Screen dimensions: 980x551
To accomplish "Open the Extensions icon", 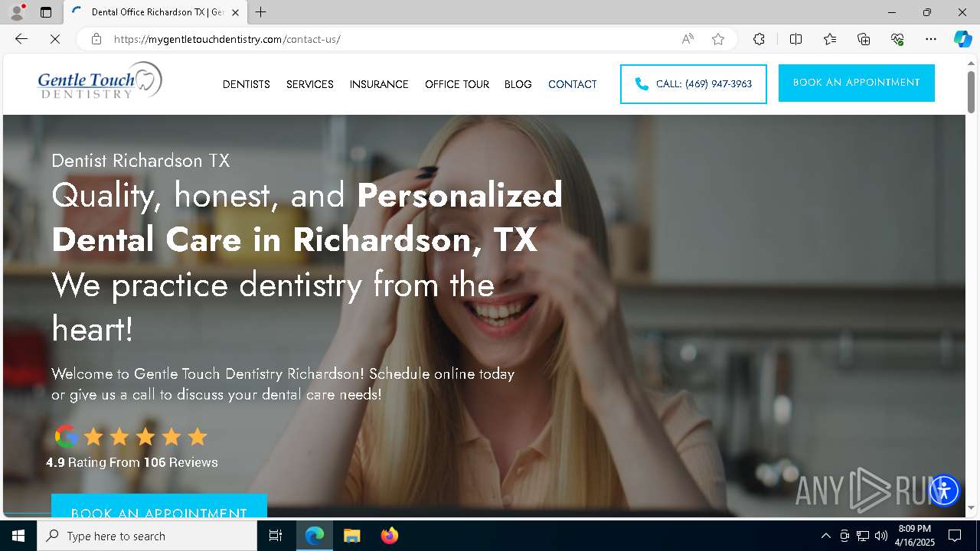I will pos(759,39).
